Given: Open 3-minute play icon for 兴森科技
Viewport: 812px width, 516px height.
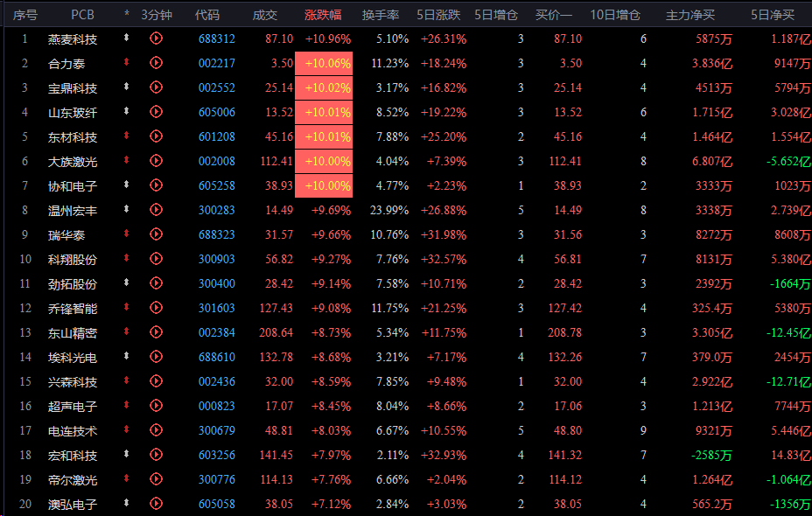Looking at the screenshot, I should (x=156, y=381).
